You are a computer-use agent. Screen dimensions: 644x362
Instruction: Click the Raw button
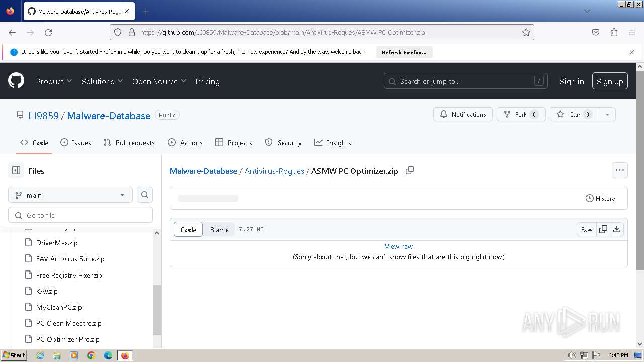tap(587, 229)
